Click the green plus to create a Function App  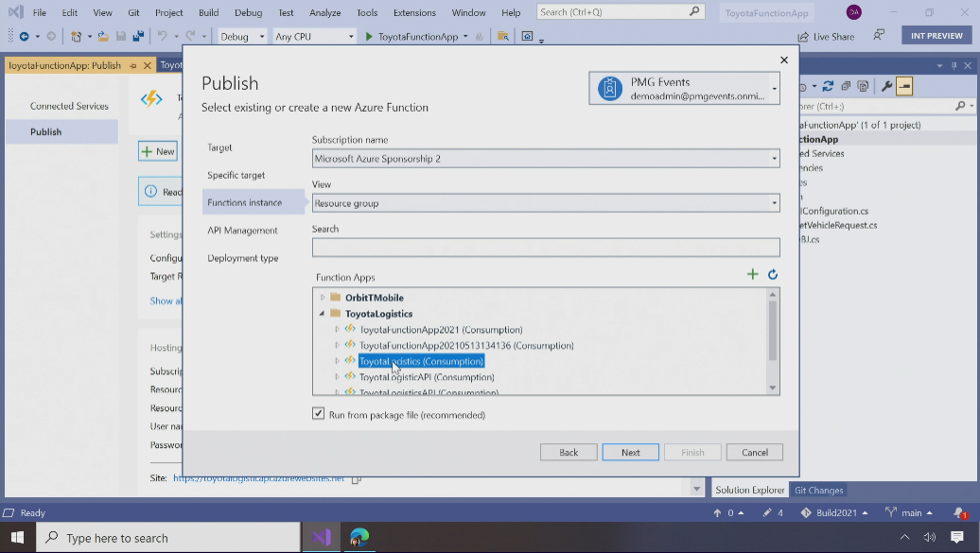(x=753, y=274)
